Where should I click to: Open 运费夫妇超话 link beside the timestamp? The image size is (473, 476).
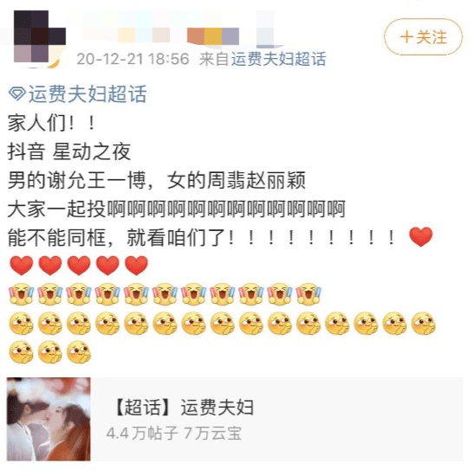(x=278, y=59)
